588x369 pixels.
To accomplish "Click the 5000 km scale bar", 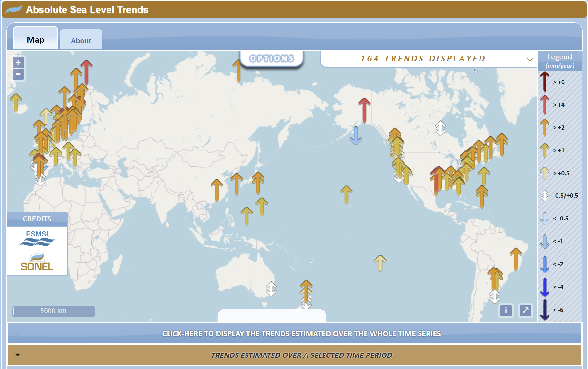I will pyautogui.click(x=53, y=311).
